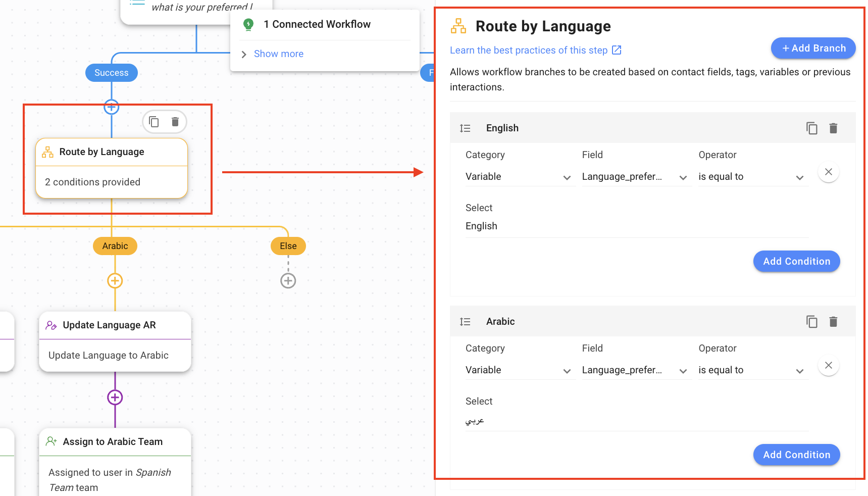Click the English branch reorder handle icon
This screenshot has height=496, width=868.
point(465,128)
